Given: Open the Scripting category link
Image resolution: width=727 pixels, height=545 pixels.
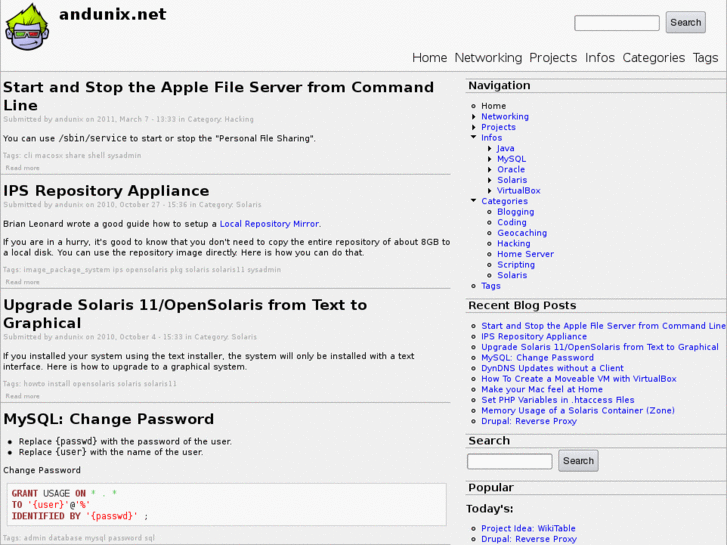Looking at the screenshot, I should coord(516,265).
